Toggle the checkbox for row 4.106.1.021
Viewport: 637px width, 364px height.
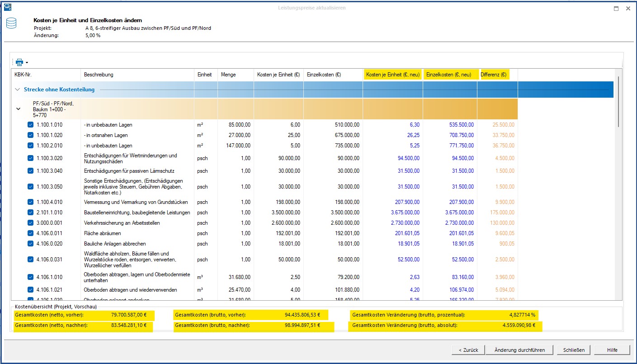[x=30, y=290]
